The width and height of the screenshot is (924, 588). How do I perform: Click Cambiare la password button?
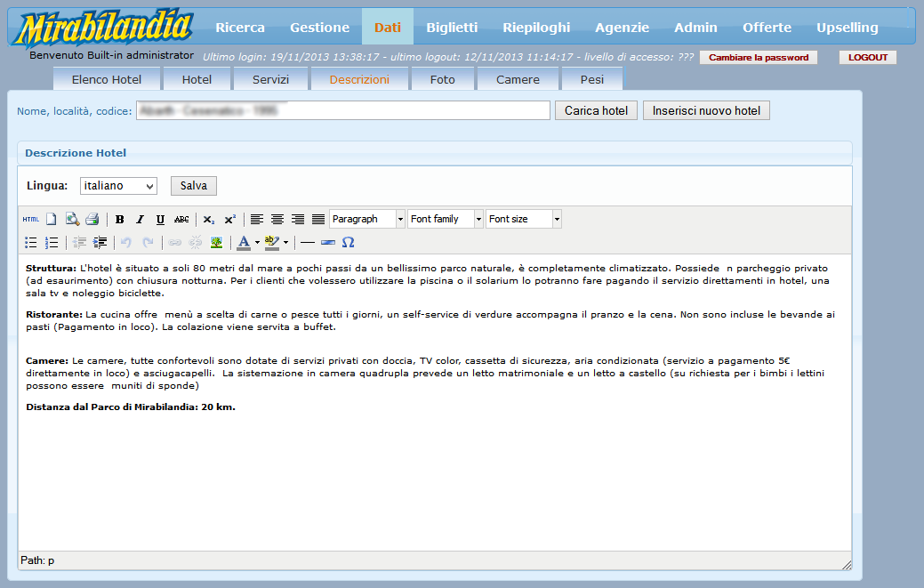759,57
